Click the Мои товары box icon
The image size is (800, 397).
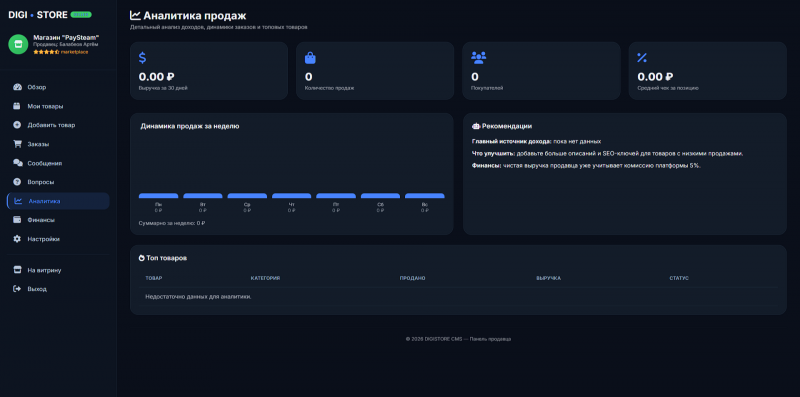[x=17, y=106]
